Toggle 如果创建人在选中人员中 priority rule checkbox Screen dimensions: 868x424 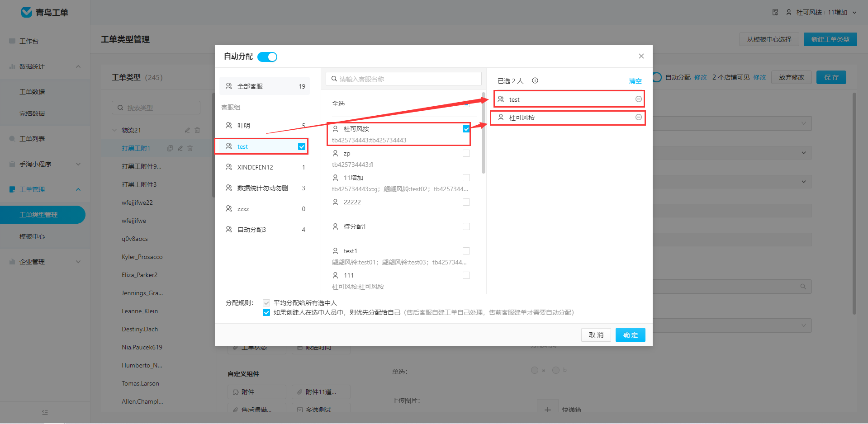[266, 312]
